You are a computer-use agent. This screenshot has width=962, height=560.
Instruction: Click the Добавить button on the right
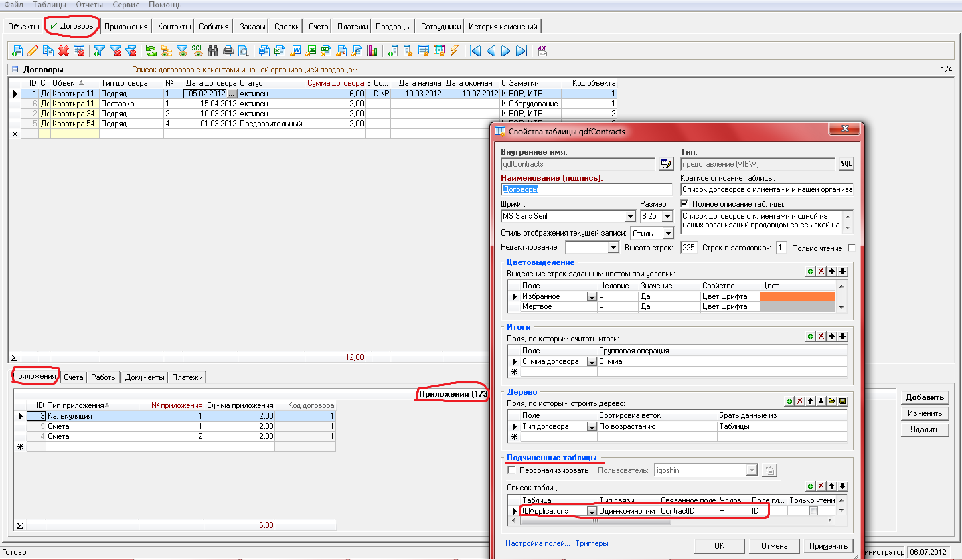pos(925,397)
